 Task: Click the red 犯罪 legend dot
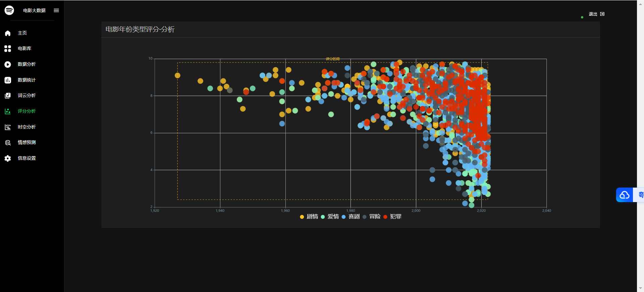[385, 217]
